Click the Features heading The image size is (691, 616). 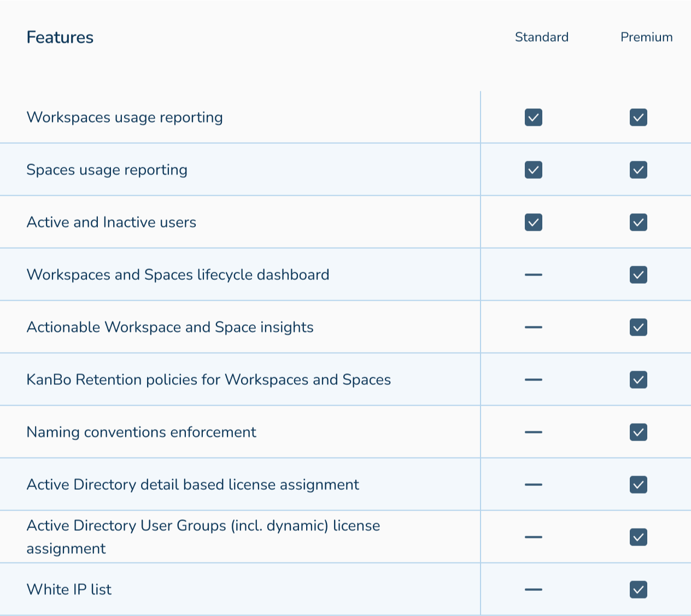coord(60,37)
